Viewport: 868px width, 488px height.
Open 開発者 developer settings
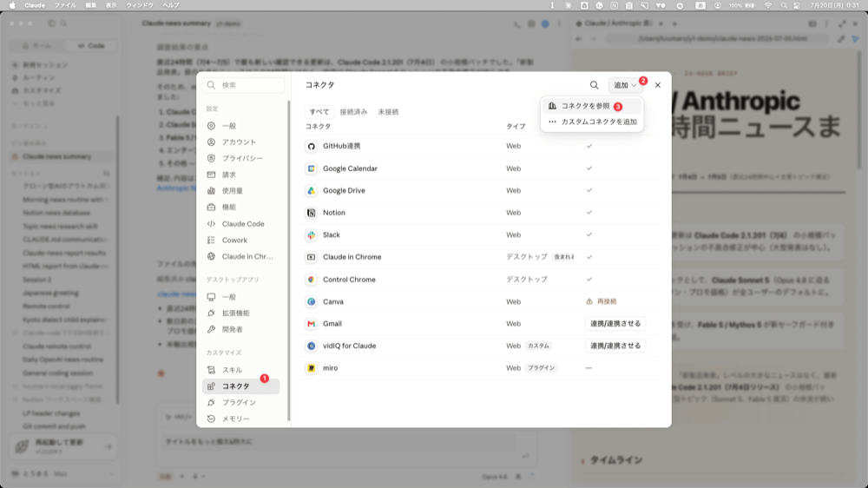click(240, 329)
